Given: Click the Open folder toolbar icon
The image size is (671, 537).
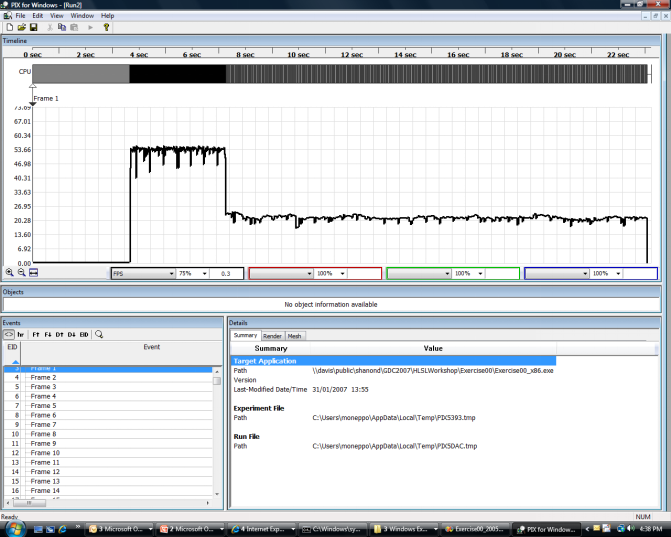Looking at the screenshot, I should (x=21, y=27).
